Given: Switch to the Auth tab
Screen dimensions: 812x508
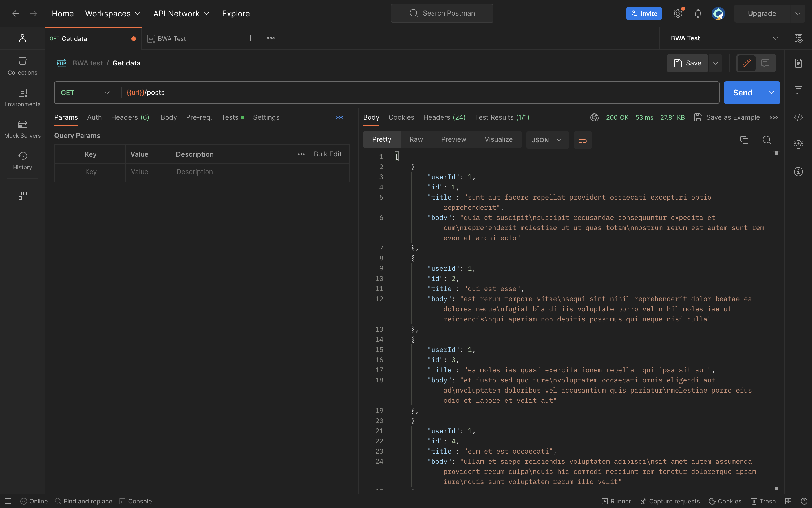Looking at the screenshot, I should tap(94, 117).
